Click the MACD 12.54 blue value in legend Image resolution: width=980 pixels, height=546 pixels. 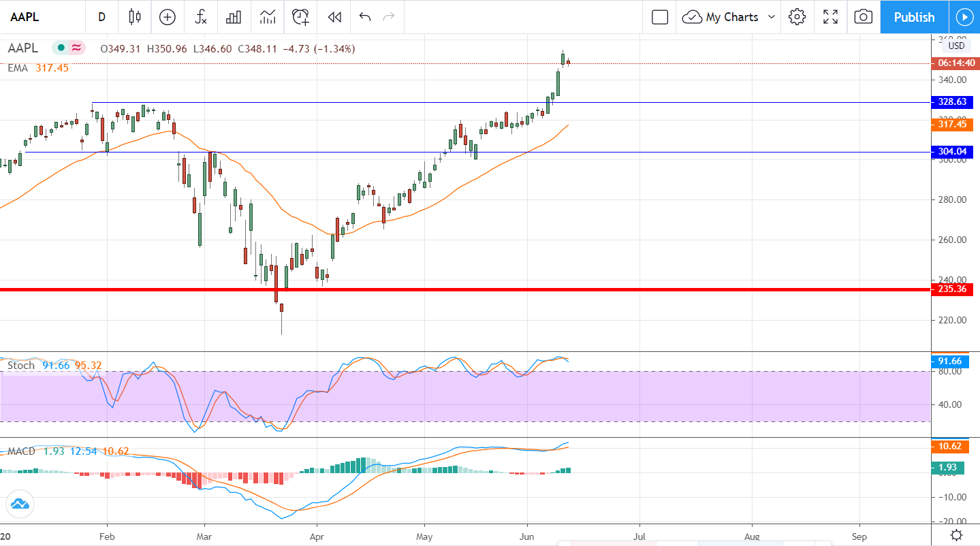click(x=84, y=451)
